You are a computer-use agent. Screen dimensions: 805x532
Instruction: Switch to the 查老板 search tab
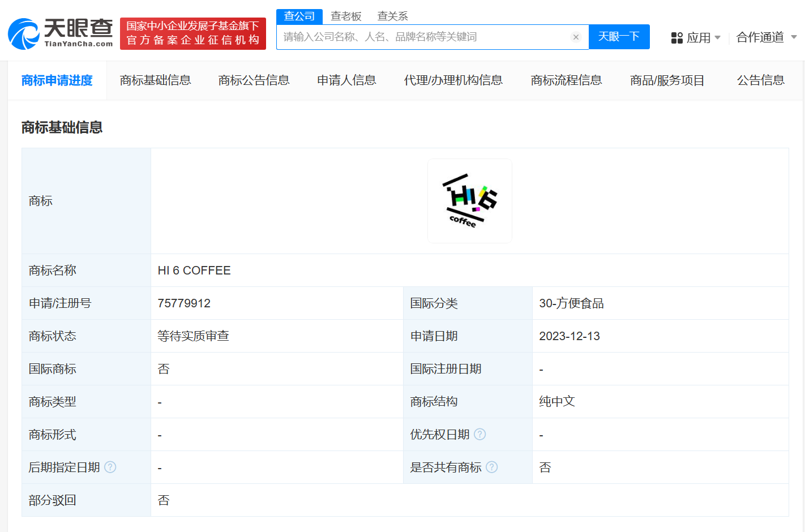[346, 16]
